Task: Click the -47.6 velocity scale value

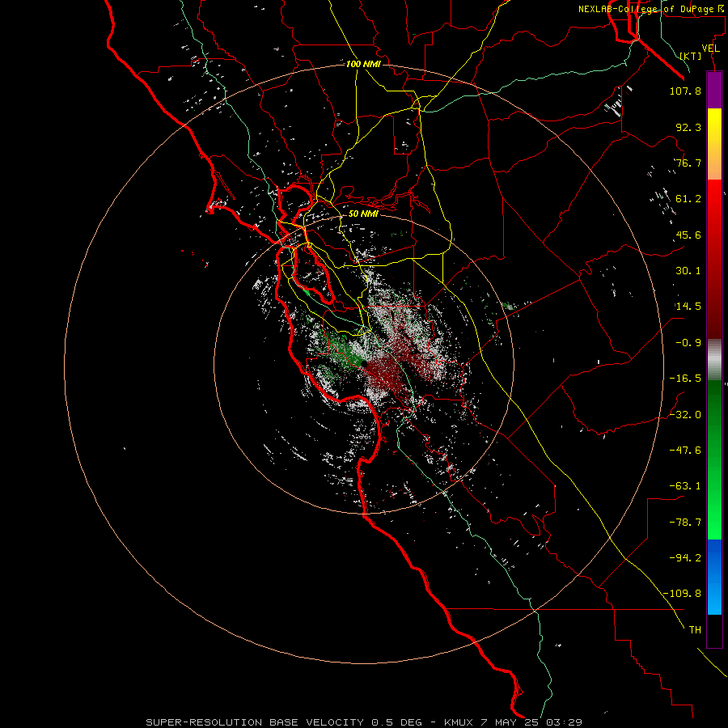Action: pos(685,451)
